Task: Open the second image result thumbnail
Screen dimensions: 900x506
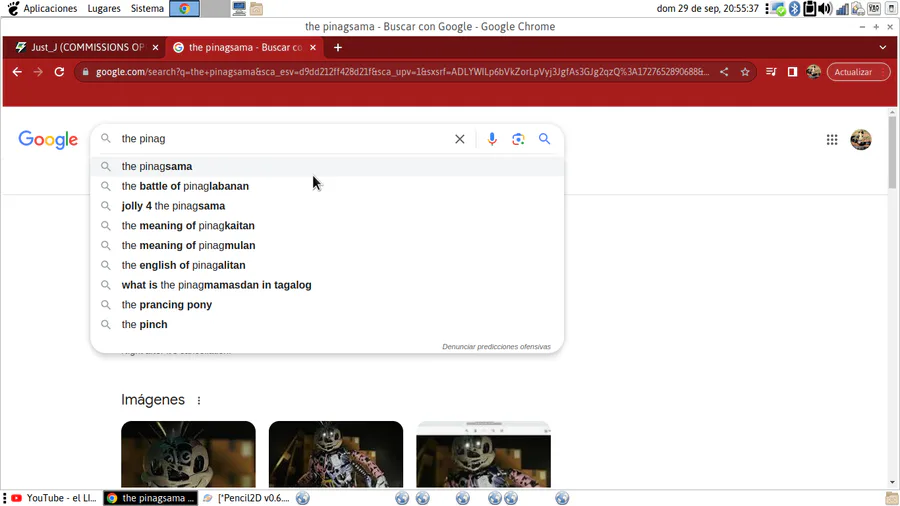Action: click(336, 454)
